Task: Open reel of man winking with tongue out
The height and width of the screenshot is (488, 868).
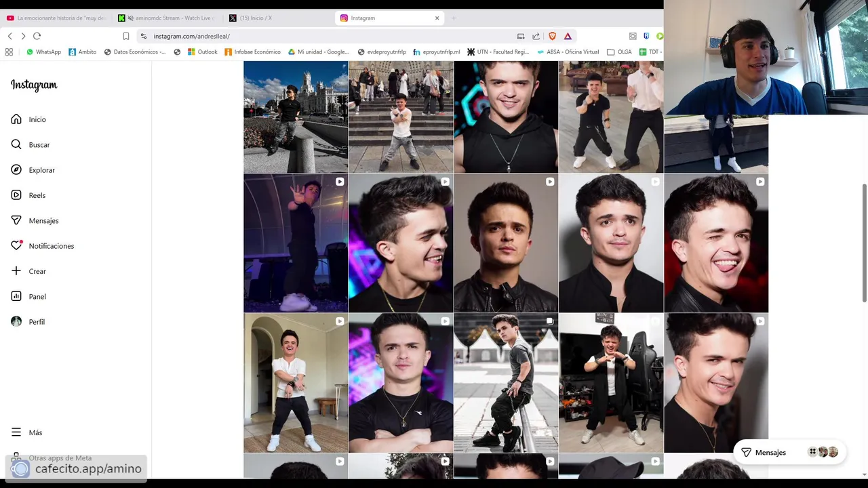Action: click(x=716, y=243)
